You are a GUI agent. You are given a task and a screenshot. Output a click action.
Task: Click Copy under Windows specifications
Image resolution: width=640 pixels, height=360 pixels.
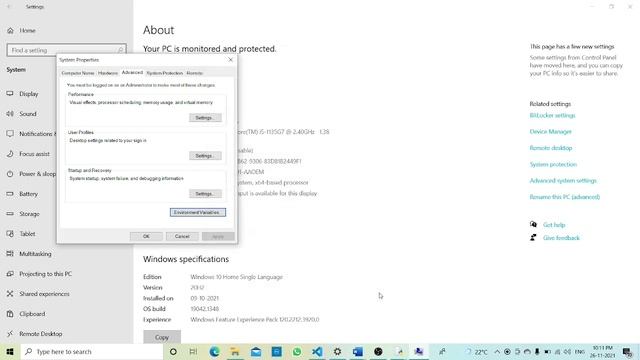162,337
